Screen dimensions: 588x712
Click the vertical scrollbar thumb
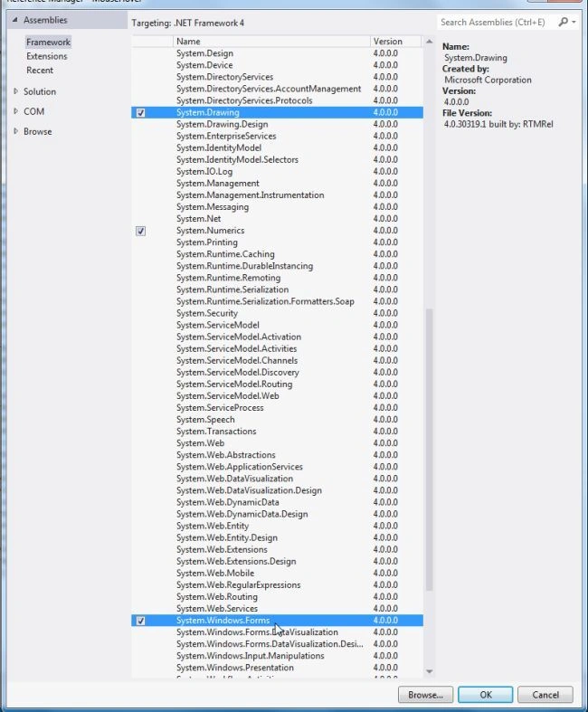pos(429,450)
